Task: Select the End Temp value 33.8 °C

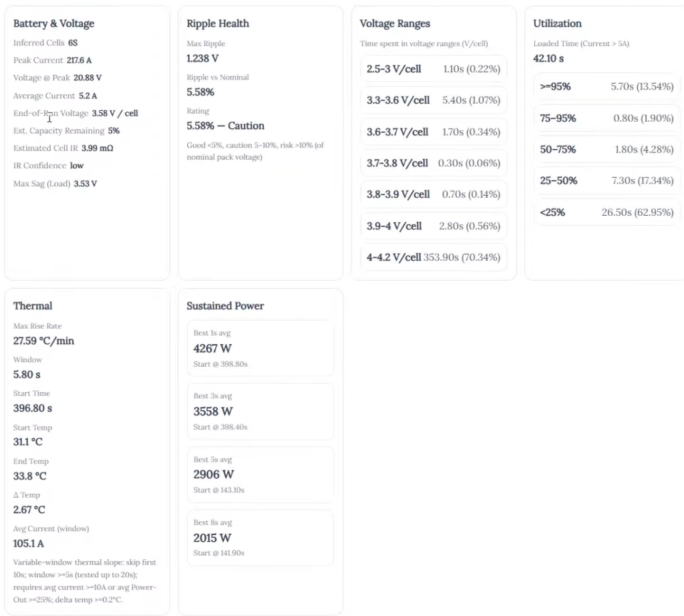Action: (x=29, y=476)
